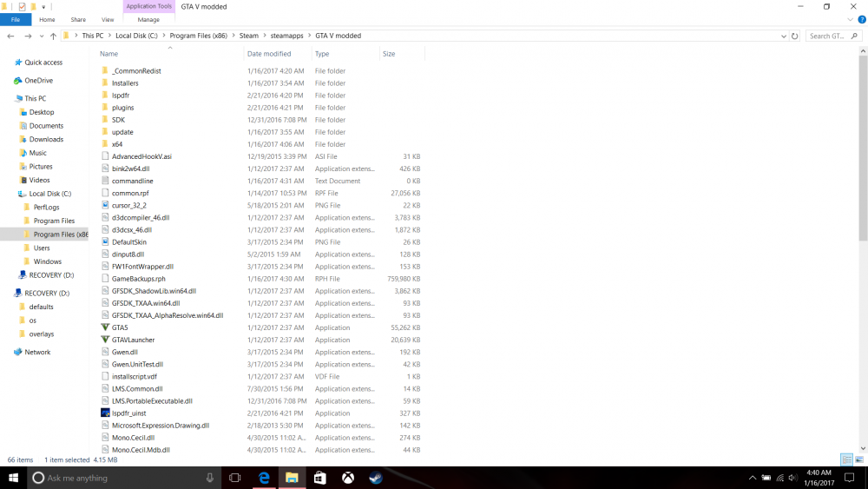The image size is (868, 489).
Task: Show hidden system tray icons
Action: 753,478
